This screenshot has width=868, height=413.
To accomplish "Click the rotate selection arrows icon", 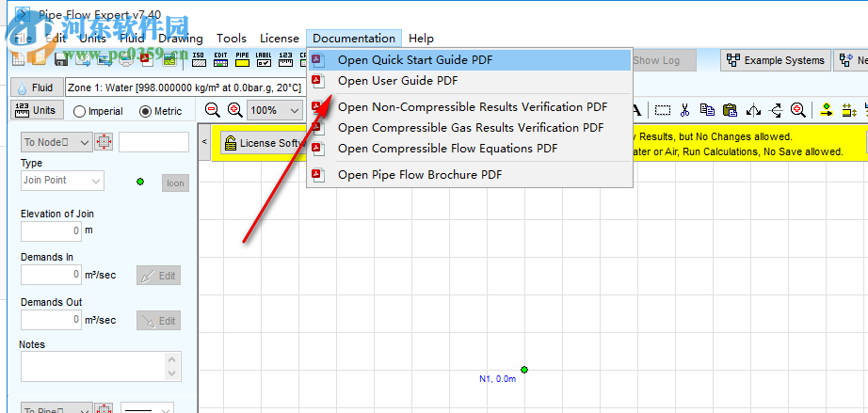I will click(776, 110).
